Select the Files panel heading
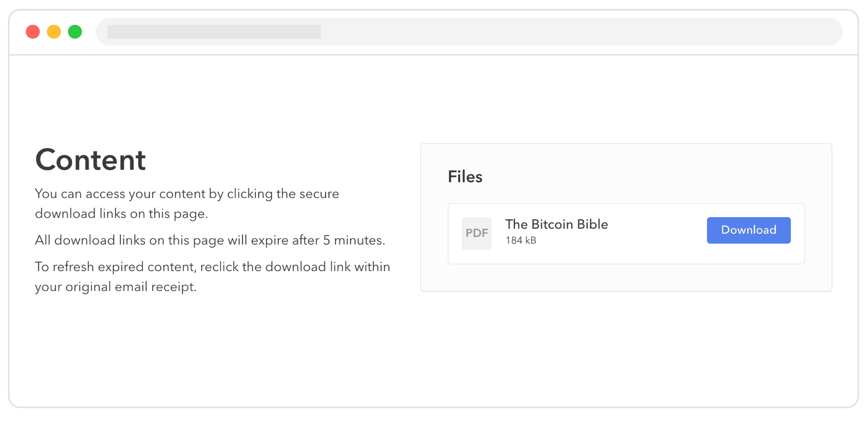This screenshot has width=868, height=429. (x=465, y=176)
